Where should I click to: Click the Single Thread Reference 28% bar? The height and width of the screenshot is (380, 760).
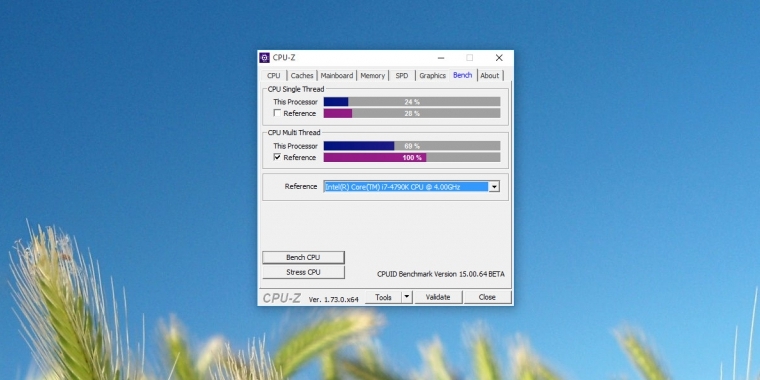pyautogui.click(x=412, y=113)
